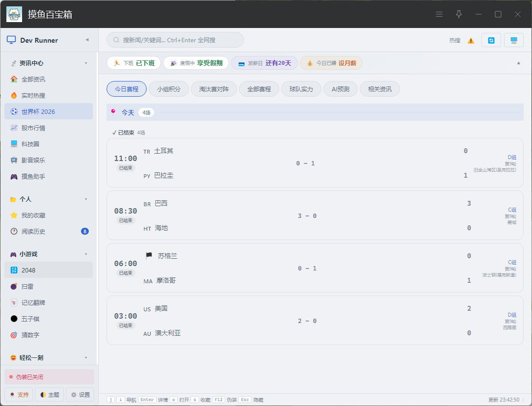Click the 支持 support button
The height and width of the screenshot is (406, 532).
19,394
